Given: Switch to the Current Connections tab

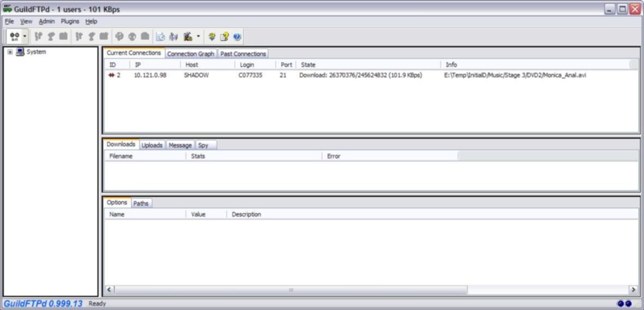Looking at the screenshot, I should pos(134,53).
